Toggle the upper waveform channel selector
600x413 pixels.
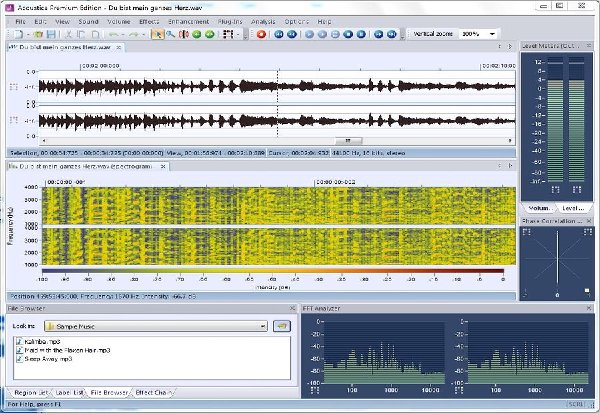click(14, 87)
